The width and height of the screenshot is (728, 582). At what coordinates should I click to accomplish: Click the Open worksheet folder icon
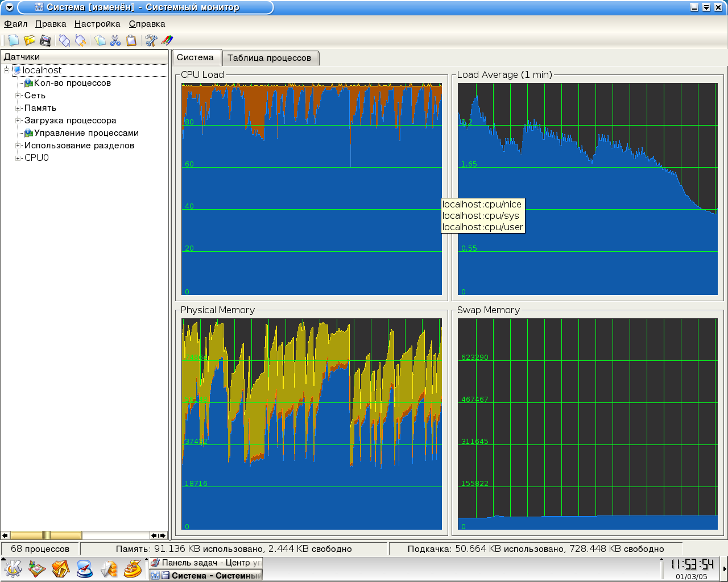pyautogui.click(x=29, y=40)
